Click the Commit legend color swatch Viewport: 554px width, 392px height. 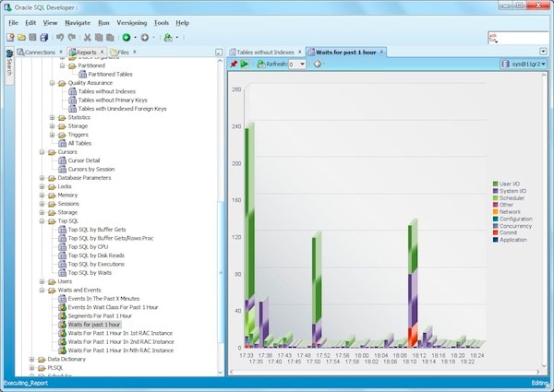coord(495,232)
